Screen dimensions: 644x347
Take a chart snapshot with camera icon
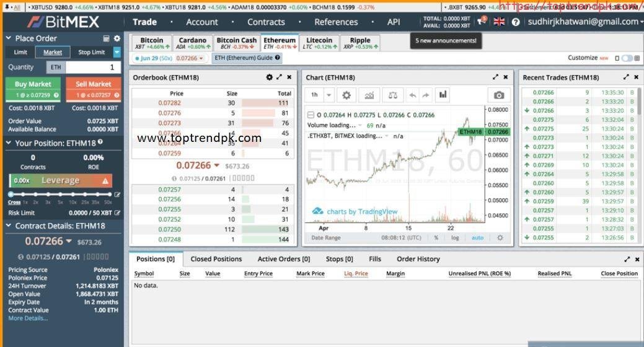(498, 95)
